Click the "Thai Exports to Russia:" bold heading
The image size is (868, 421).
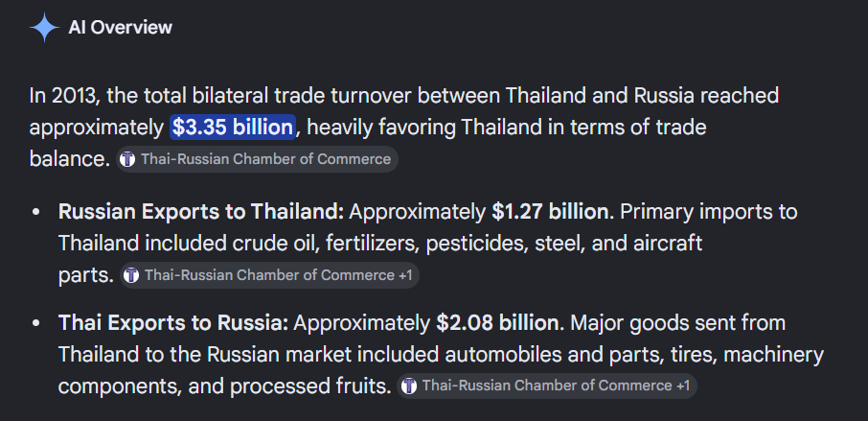point(173,323)
